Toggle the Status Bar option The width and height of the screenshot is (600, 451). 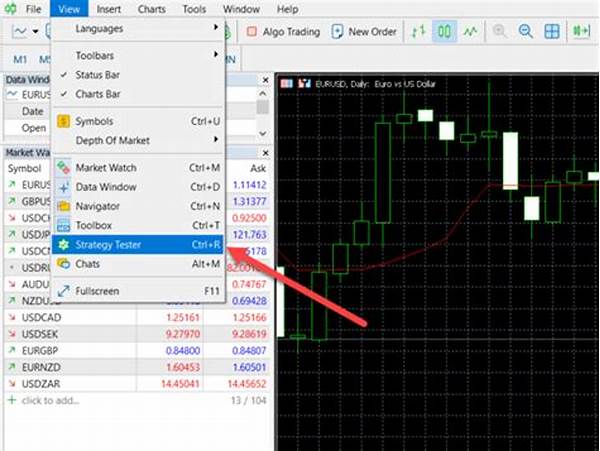point(138,75)
